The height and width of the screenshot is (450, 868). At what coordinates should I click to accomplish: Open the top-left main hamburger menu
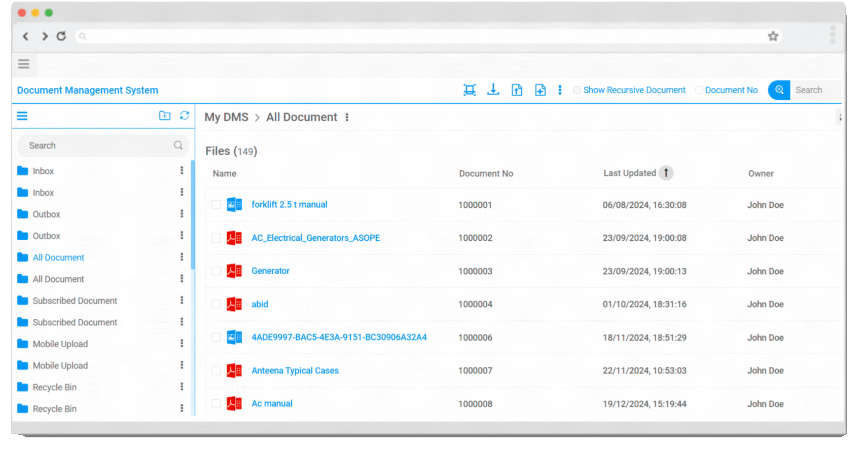(x=24, y=64)
